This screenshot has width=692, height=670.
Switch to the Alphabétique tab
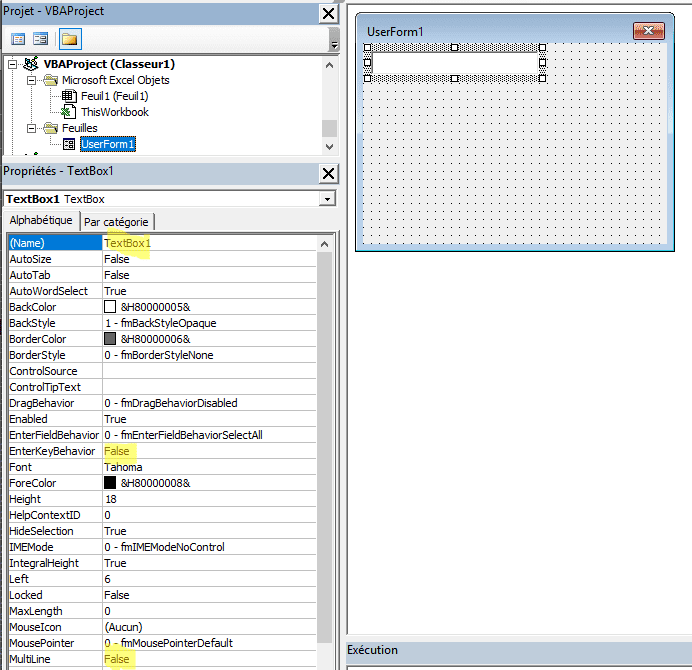click(x=41, y=221)
